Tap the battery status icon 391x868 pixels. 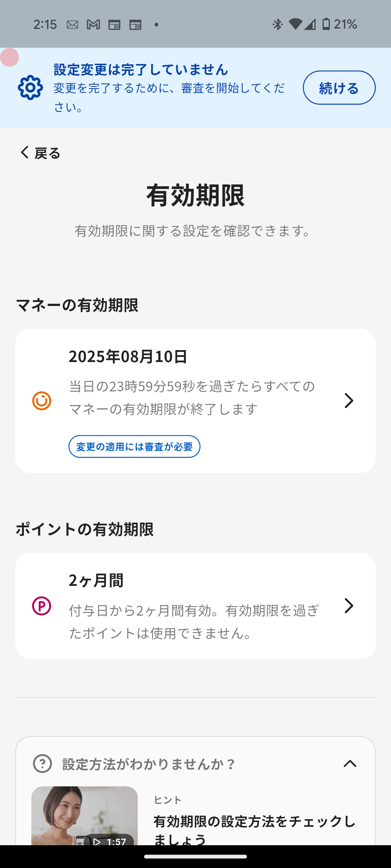[x=326, y=24]
